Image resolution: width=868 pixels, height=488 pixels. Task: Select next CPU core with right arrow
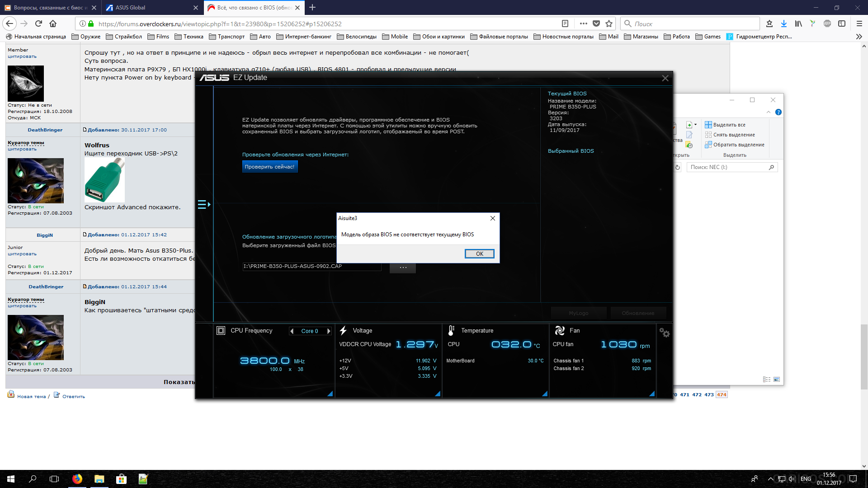point(329,331)
